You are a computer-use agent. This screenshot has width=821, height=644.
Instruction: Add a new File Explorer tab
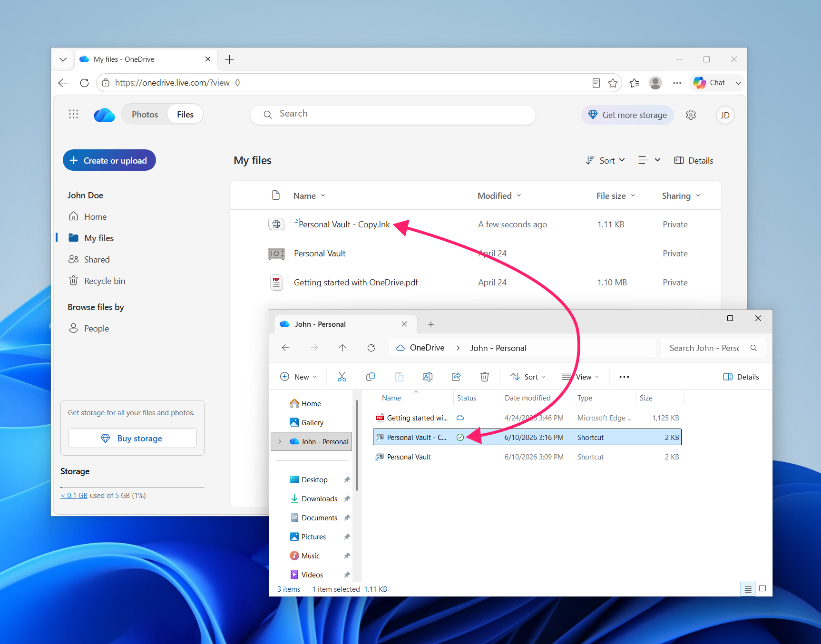click(x=430, y=324)
